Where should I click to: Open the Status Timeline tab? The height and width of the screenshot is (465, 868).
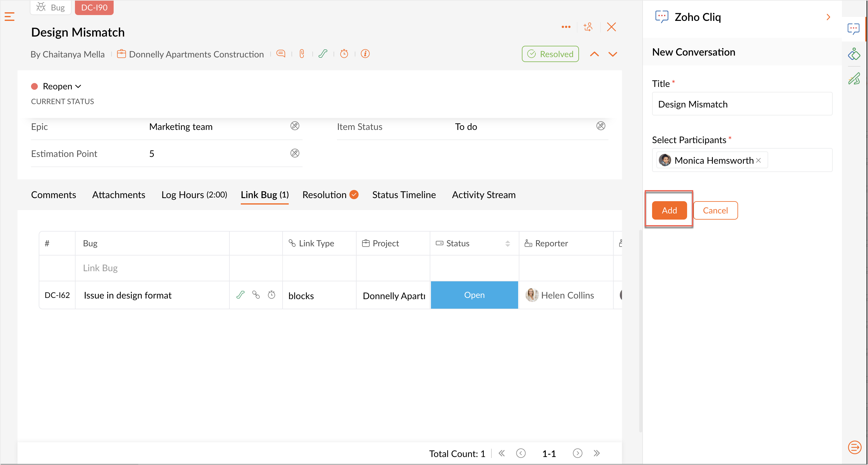[404, 195]
